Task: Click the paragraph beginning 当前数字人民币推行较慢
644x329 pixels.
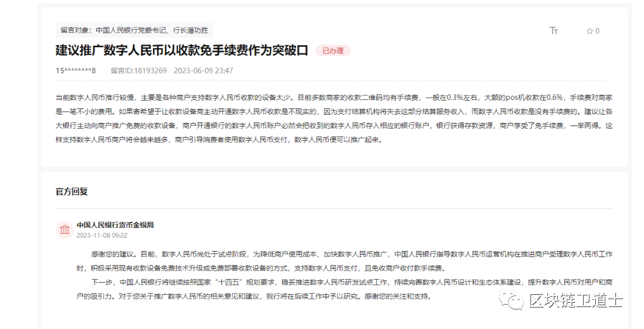Action: [334, 119]
